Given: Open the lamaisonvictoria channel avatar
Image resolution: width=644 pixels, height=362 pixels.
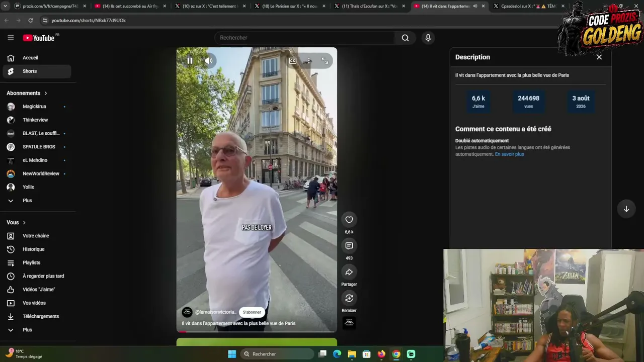Looking at the screenshot, I should (x=187, y=312).
